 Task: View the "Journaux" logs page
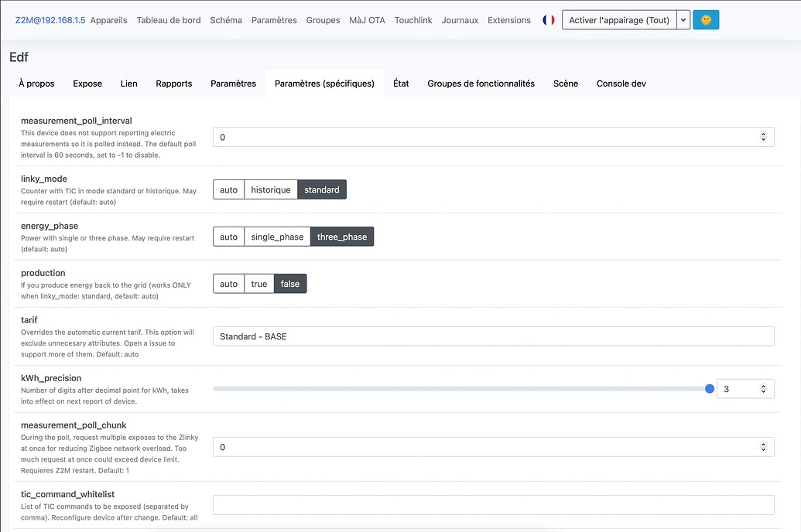click(460, 20)
